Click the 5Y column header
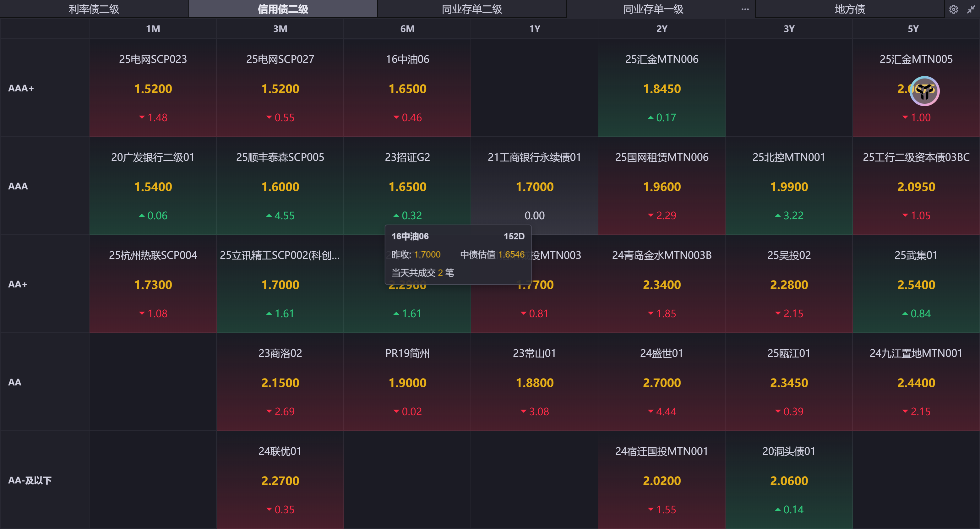 [x=913, y=29]
